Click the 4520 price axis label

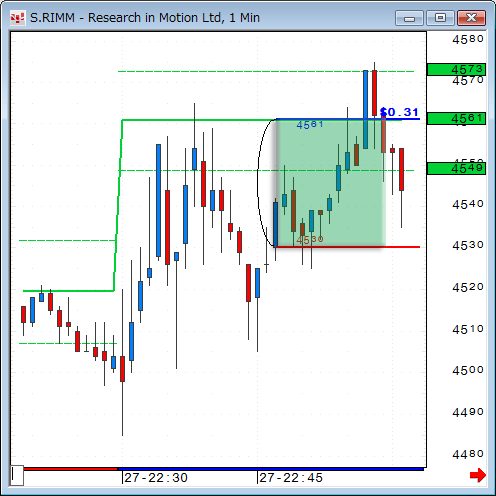(x=468, y=287)
